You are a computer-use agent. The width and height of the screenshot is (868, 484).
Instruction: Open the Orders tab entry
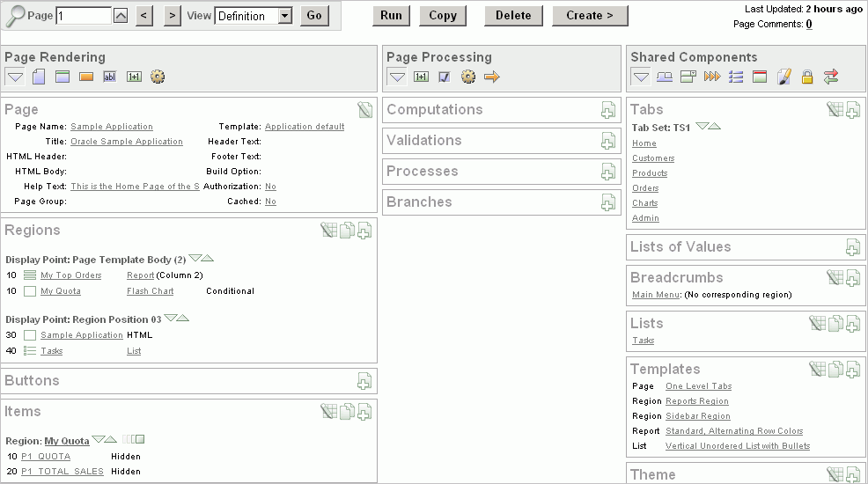(x=645, y=188)
